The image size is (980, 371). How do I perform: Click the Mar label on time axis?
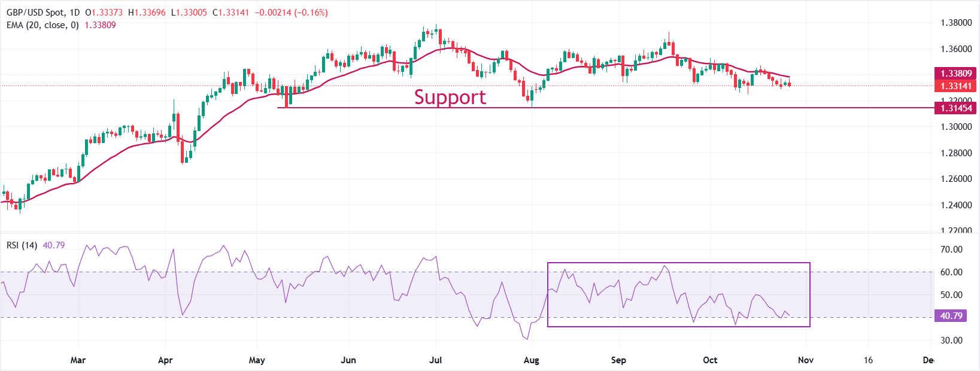pos(78,360)
